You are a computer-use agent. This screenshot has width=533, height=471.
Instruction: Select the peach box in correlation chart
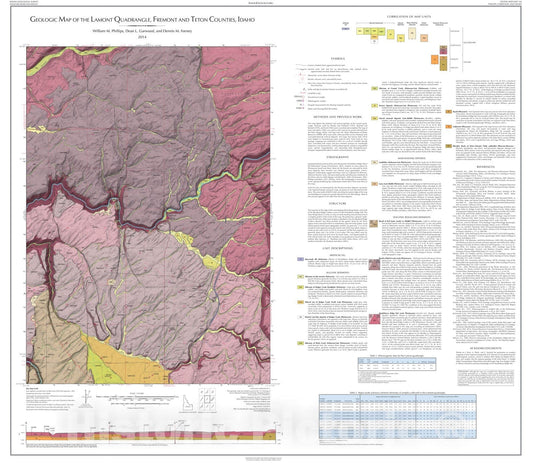coord(424,37)
